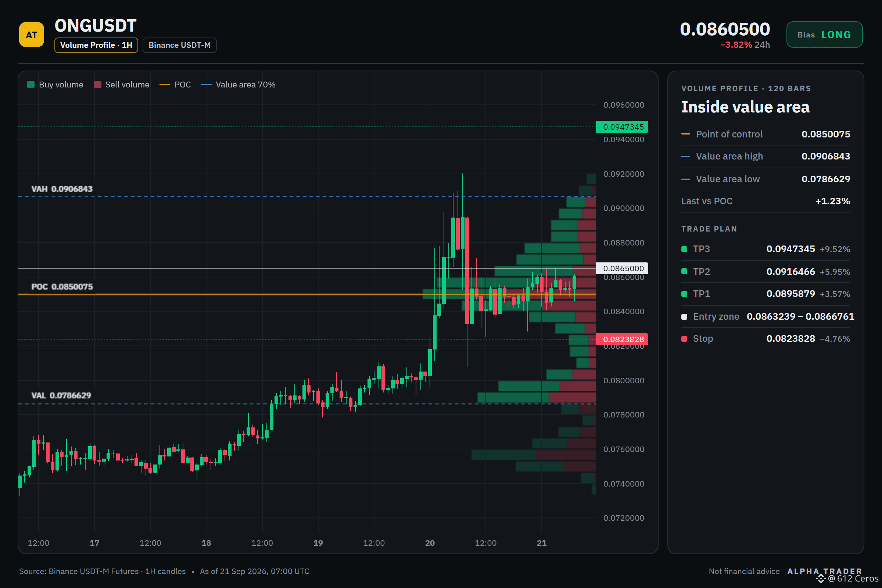Click the yellow AT logo icon
Viewport: 882px width, 588px height.
coord(32,35)
